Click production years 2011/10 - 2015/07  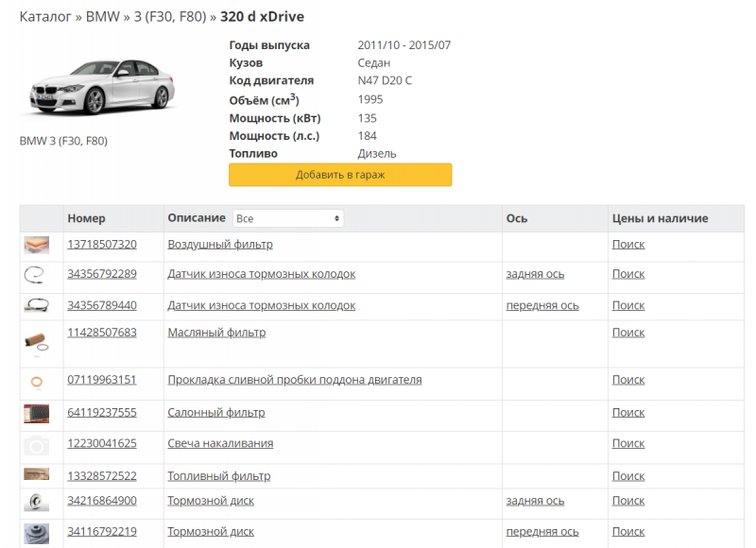(x=404, y=45)
